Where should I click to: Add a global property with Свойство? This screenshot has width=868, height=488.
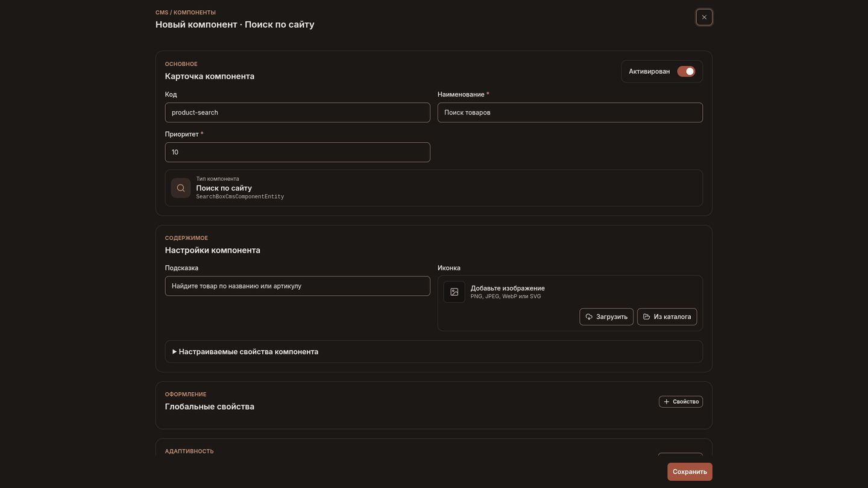[681, 402]
